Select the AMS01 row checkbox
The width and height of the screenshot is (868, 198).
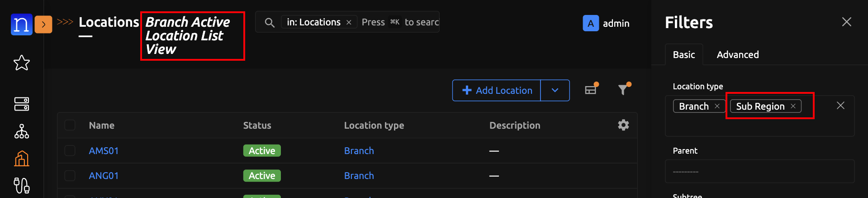tap(70, 150)
